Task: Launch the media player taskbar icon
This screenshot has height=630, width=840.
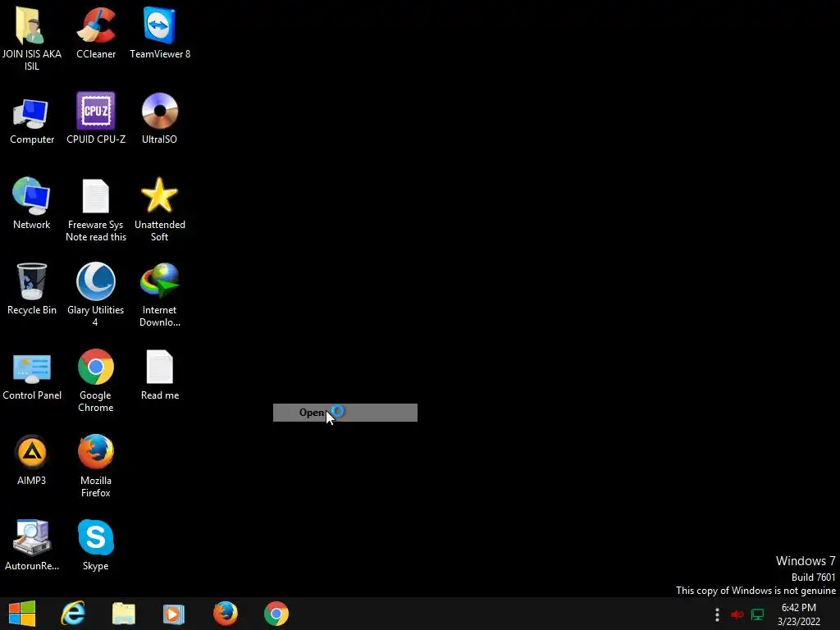Action: 174,614
